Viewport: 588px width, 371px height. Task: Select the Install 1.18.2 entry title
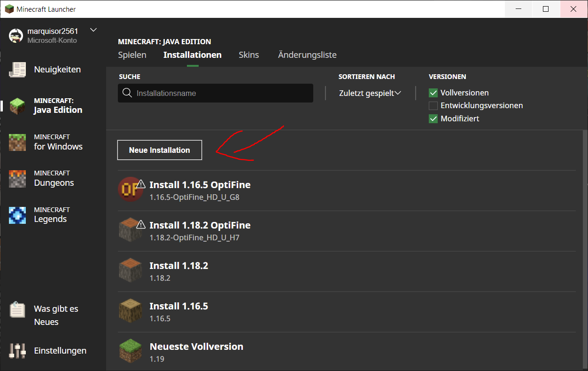tap(179, 266)
